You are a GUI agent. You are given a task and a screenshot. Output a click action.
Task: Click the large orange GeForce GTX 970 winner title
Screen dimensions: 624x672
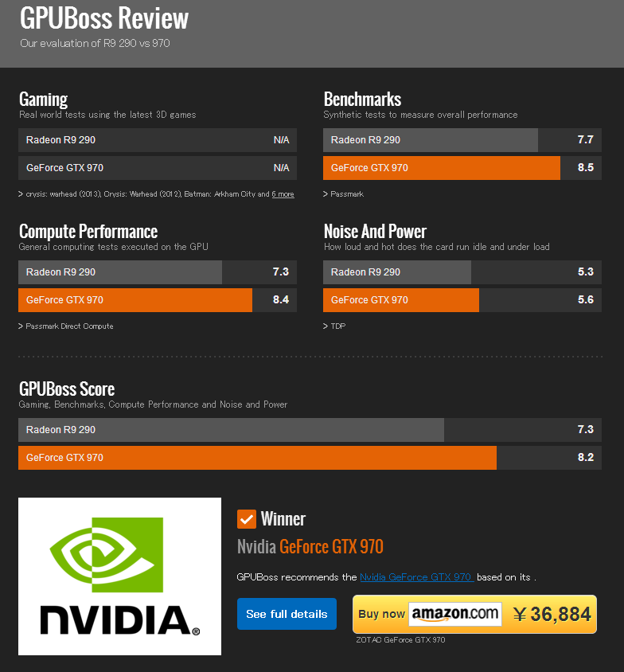331,547
